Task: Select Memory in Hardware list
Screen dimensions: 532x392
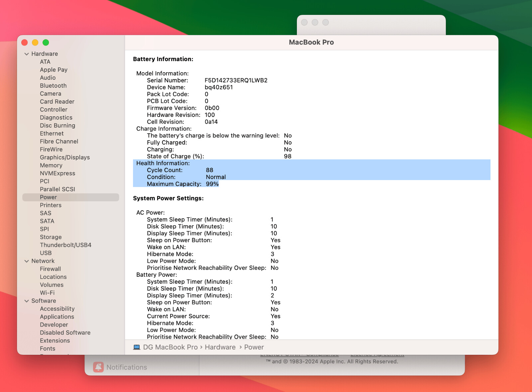Action: 51,165
